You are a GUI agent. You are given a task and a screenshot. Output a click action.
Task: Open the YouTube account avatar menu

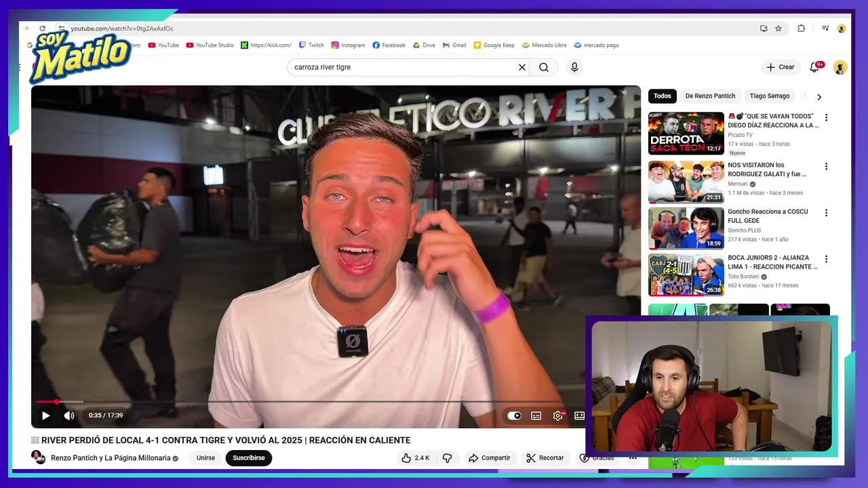[x=840, y=68]
